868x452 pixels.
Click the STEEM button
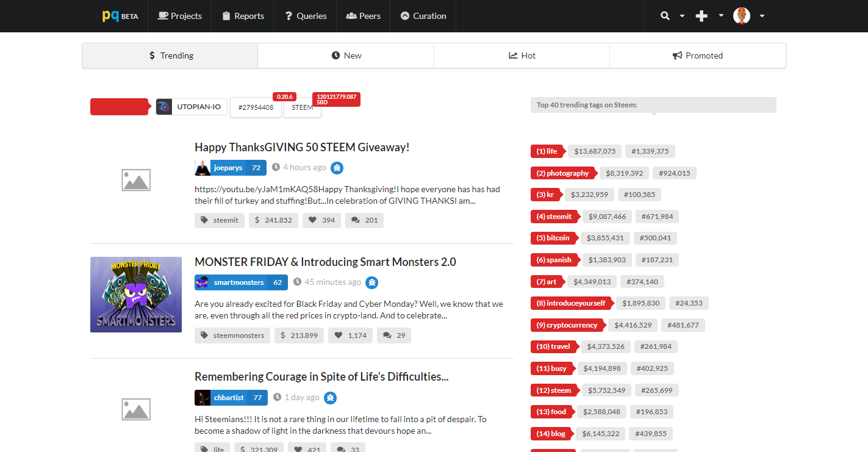click(302, 107)
